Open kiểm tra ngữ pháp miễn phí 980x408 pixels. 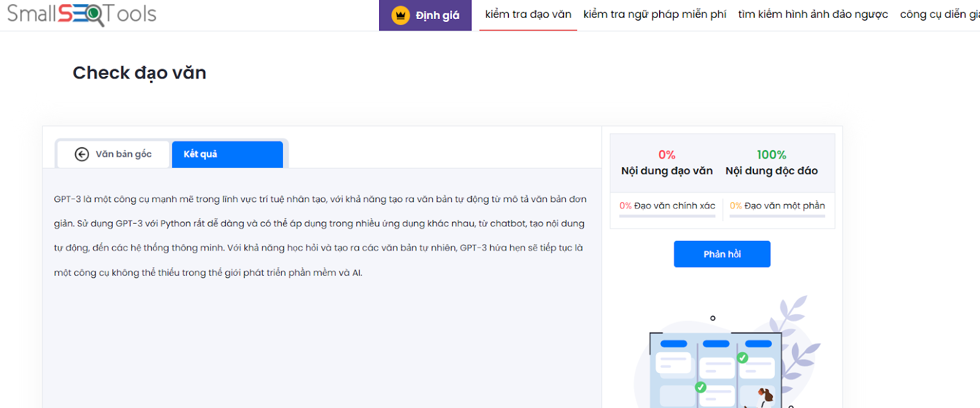655,15
